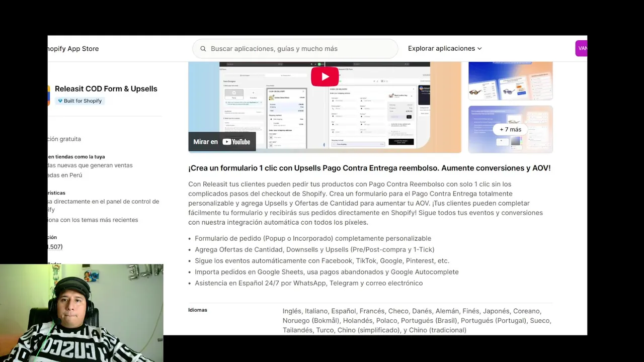Click the search magnifier icon

tap(203, 49)
